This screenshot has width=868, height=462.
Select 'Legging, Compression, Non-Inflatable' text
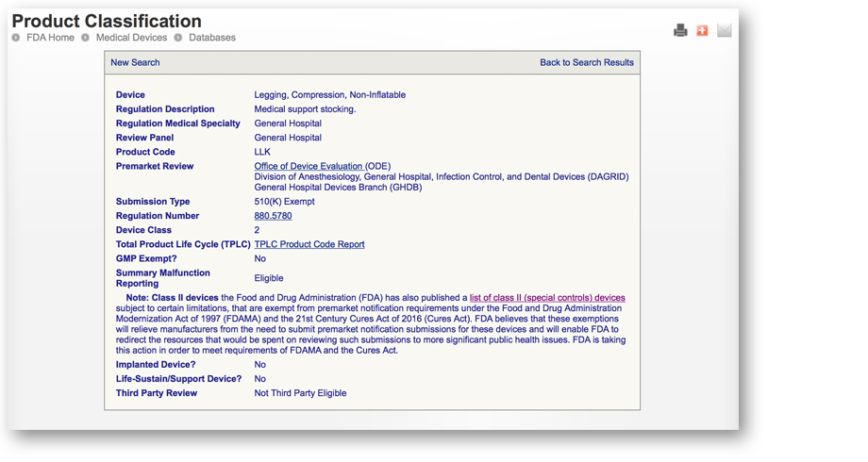[x=330, y=94]
